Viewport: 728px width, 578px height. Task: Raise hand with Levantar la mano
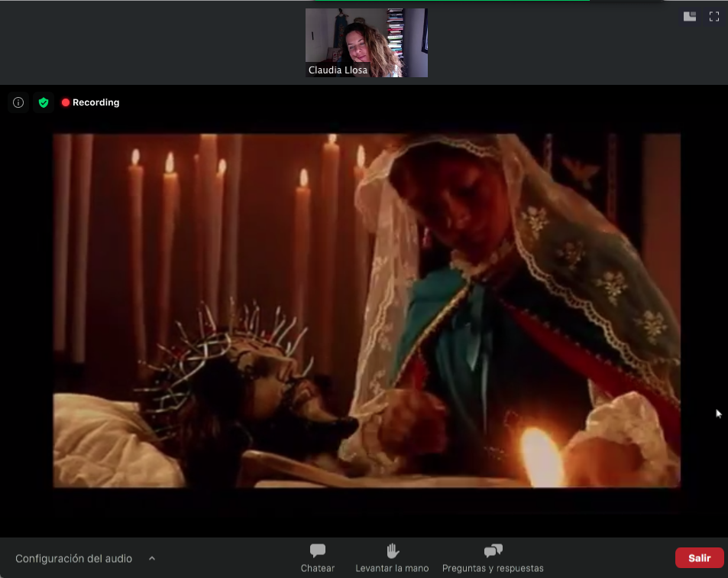[393, 558]
